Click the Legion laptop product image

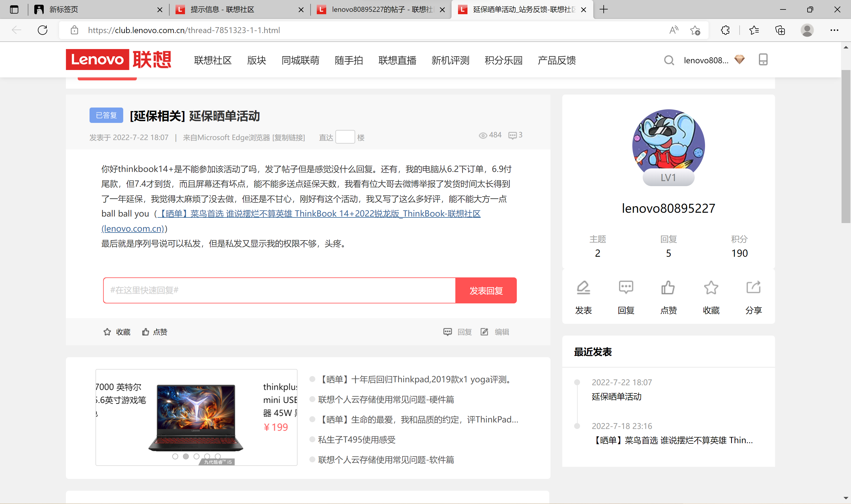tap(196, 418)
